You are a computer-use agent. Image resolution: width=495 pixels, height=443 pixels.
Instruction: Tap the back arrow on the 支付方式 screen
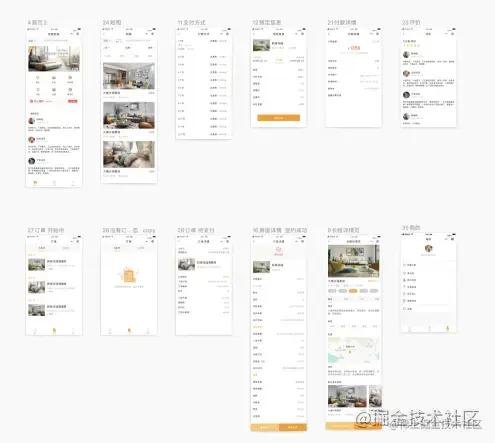pyautogui.click(x=179, y=34)
